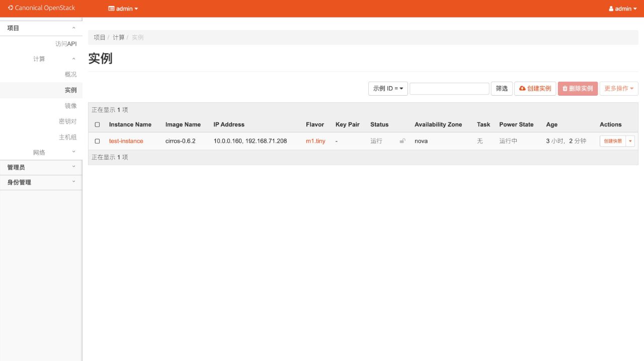The image size is (644, 361).
Task: Click the lock icon in Status column
Action: [x=402, y=141]
